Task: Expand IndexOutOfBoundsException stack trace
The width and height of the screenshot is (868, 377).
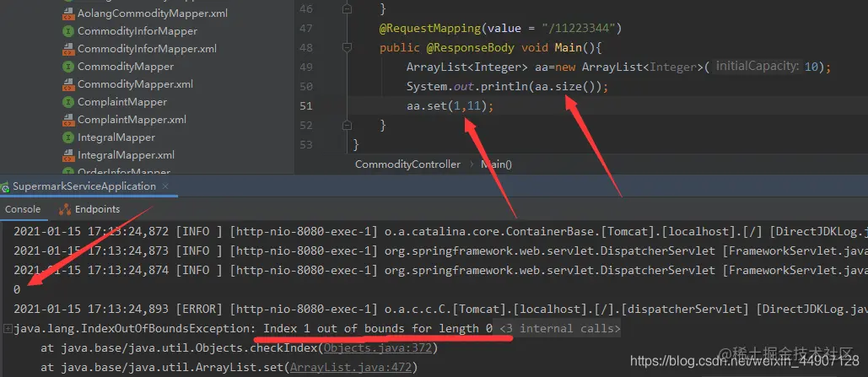Action: pyautogui.click(x=8, y=329)
